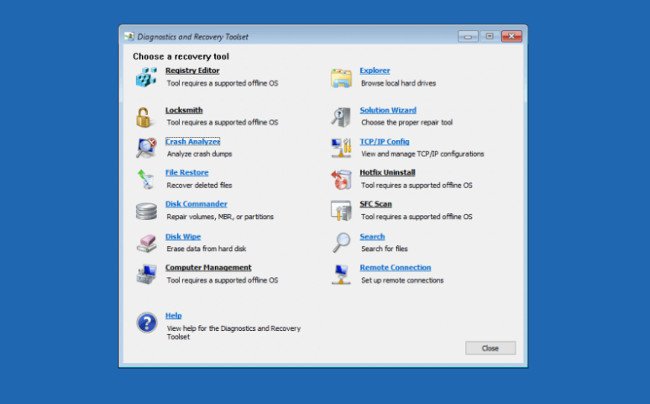The width and height of the screenshot is (650, 404).
Task: Launch the SFC Scan link
Action: pyautogui.click(x=376, y=204)
